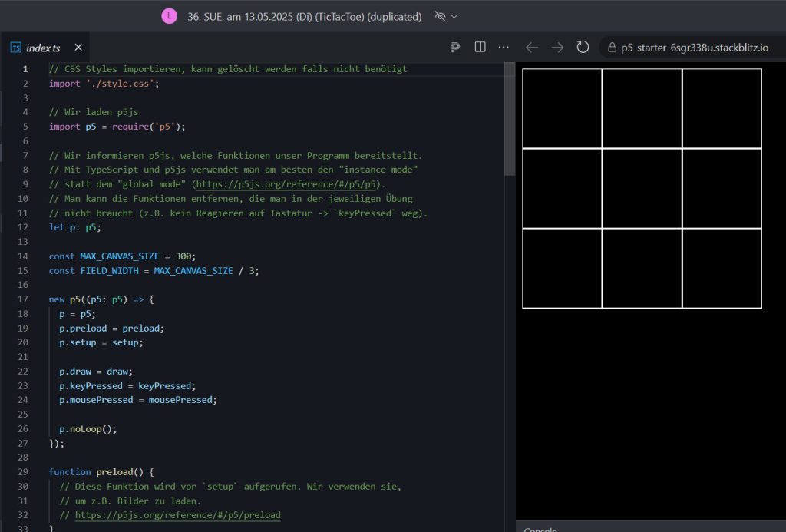Click the TS file icon on index.ts tab
The height and width of the screenshot is (532, 786).
[x=15, y=48]
